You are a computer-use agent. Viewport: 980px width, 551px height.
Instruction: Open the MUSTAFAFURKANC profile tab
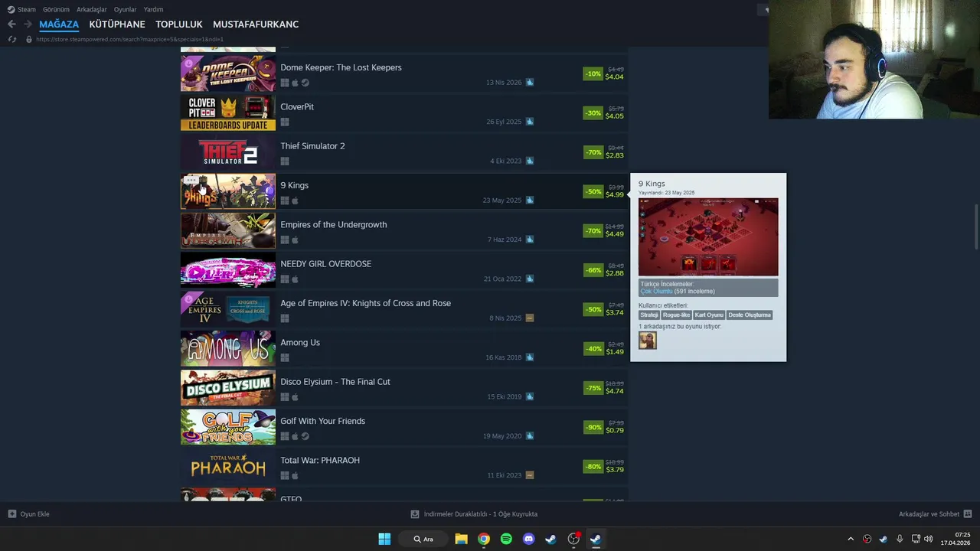[256, 24]
